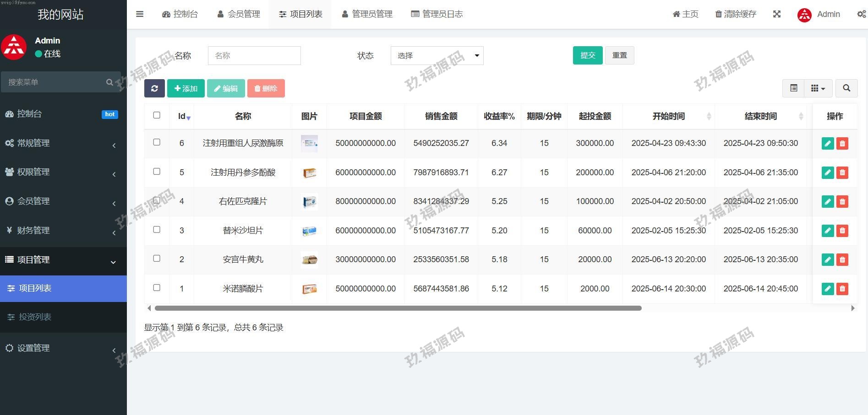Check the select-all checkbox in table header
Screen dimensions: 868x415
(157, 115)
